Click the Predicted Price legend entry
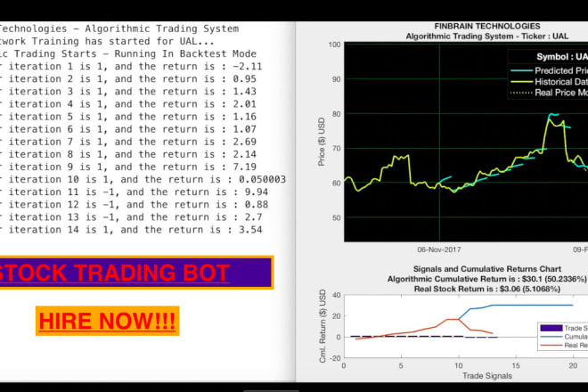The height and width of the screenshot is (392, 588). (x=549, y=70)
